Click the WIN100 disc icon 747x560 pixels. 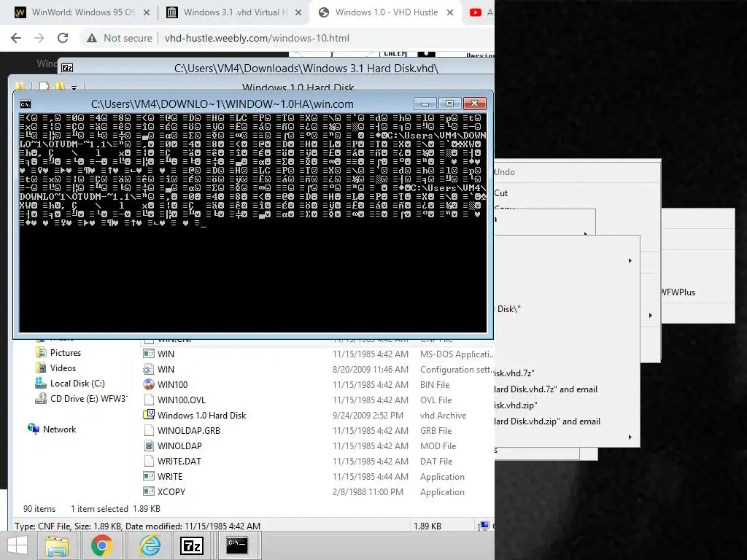(149, 384)
